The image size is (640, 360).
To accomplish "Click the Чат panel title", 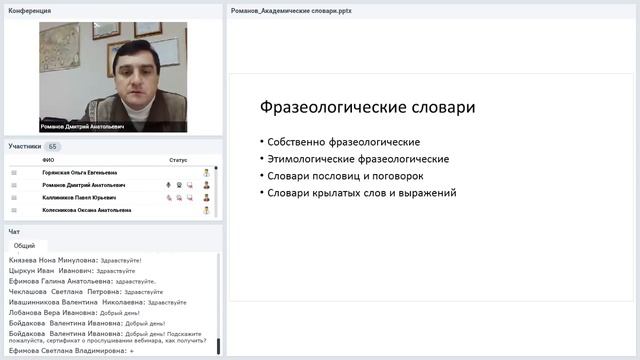I will 14,231.
